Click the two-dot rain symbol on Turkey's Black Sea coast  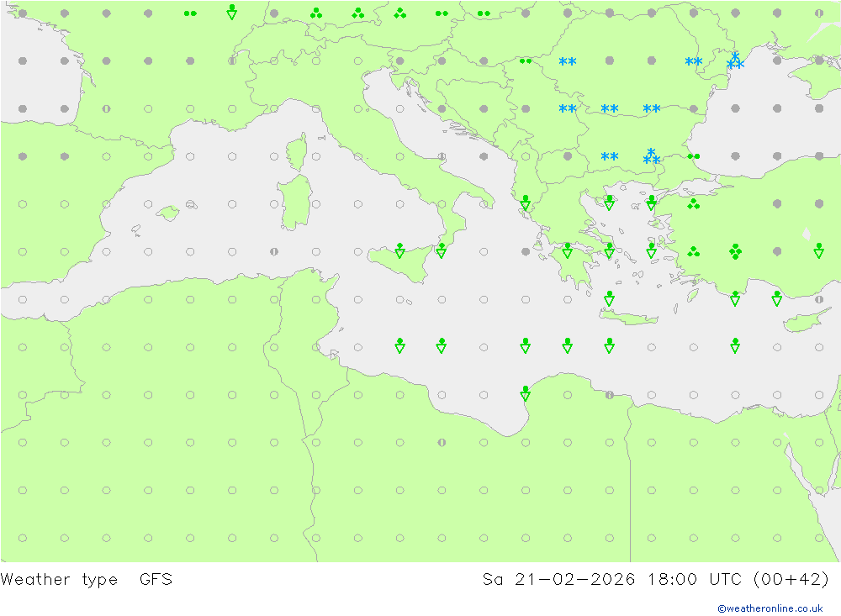coord(694,156)
